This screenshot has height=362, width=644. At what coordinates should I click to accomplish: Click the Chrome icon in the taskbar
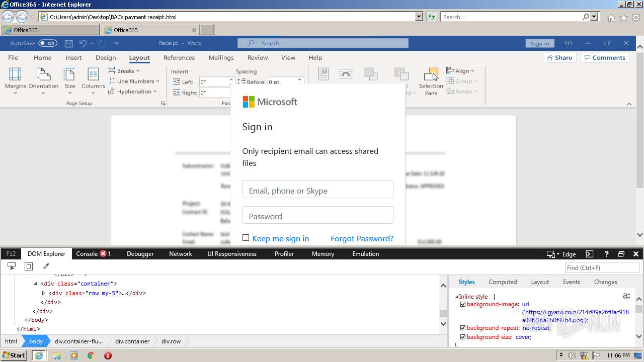tap(91, 355)
